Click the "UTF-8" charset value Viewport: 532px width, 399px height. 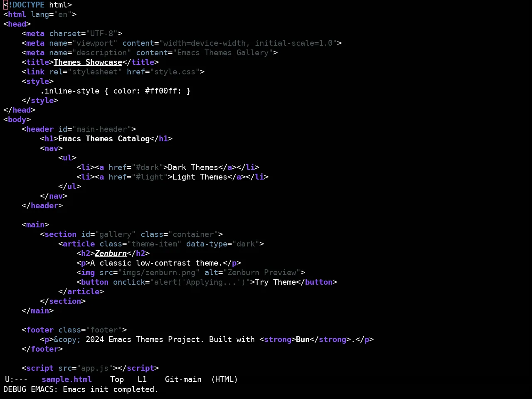[102, 34]
